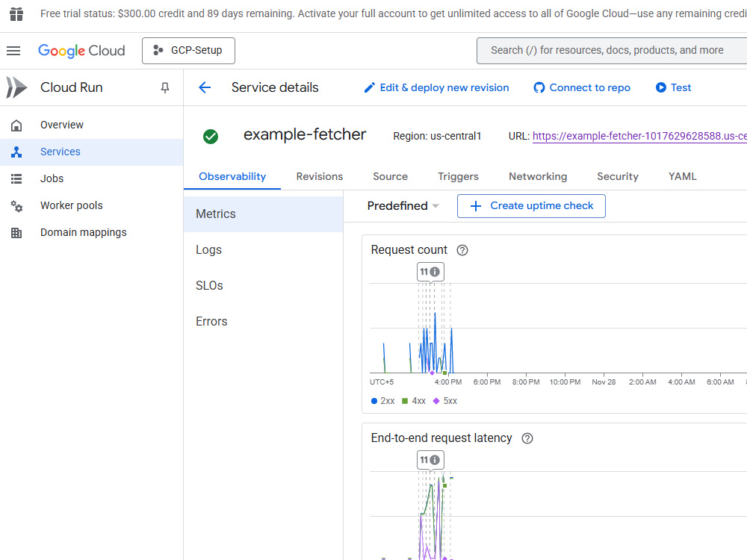
Task: Open the Predefined metrics dropdown
Action: [403, 205]
